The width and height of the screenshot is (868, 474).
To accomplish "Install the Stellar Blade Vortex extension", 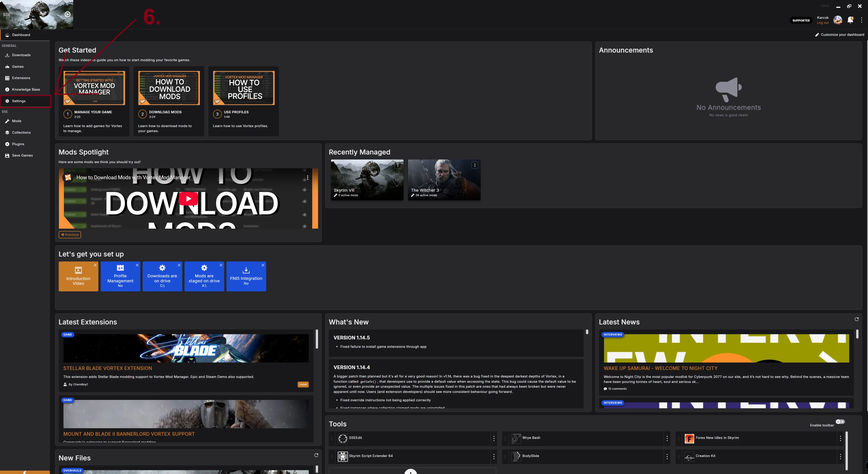I will point(303,384).
